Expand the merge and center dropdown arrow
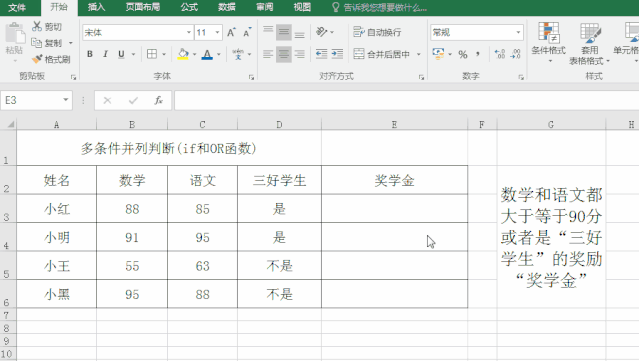639x361 pixels. tap(419, 54)
